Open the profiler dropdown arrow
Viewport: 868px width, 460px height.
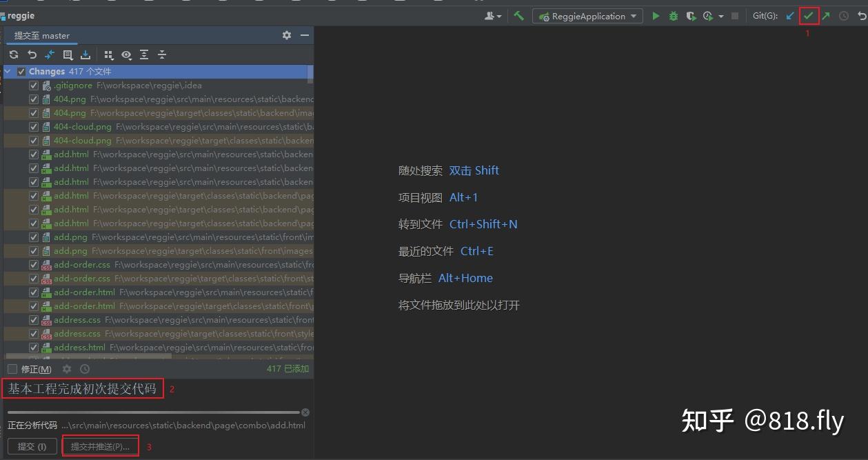coord(721,16)
